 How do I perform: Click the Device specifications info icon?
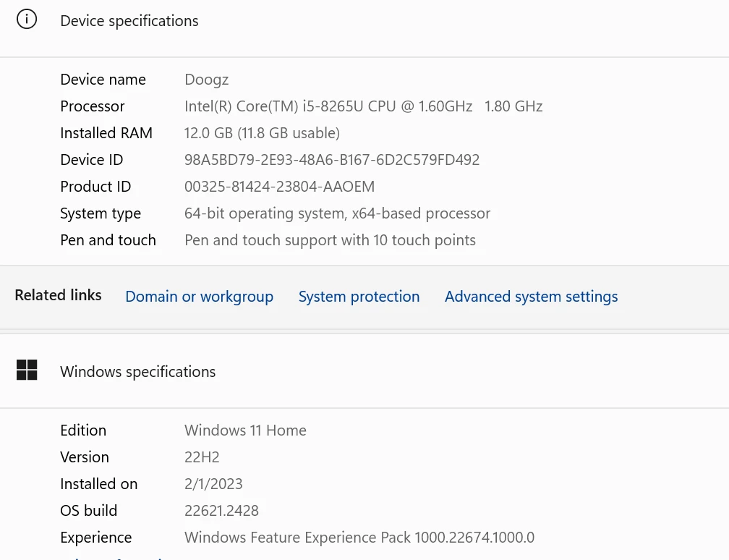27,20
